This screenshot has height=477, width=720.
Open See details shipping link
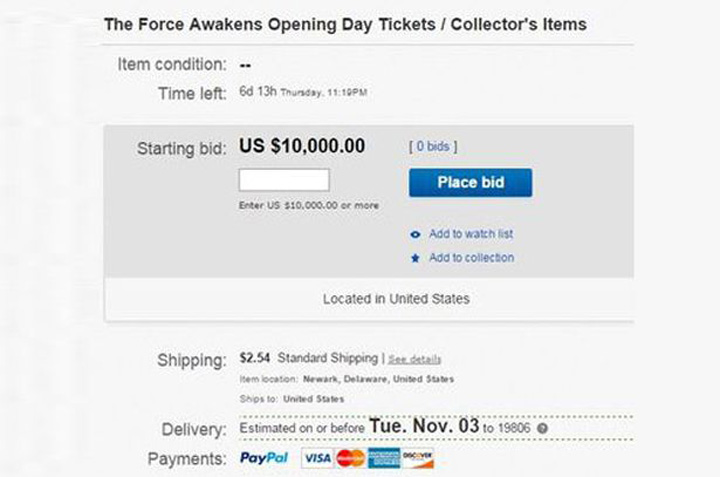(415, 359)
